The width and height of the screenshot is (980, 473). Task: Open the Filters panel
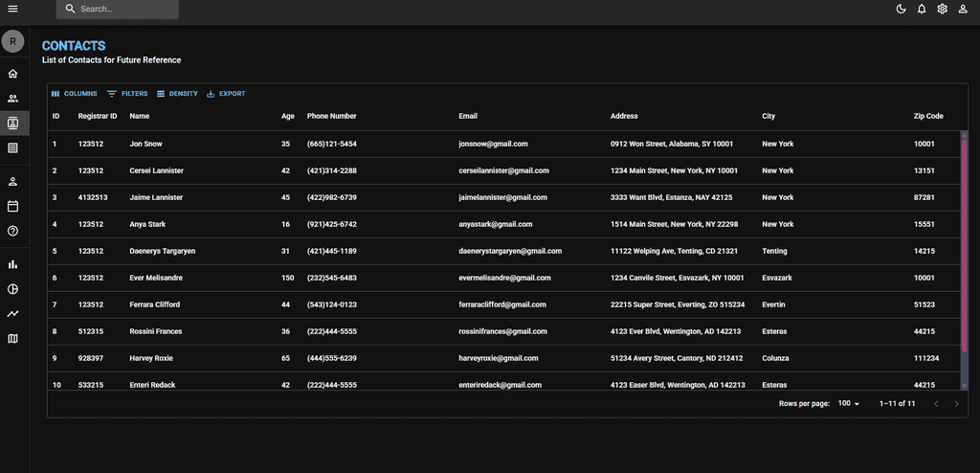[x=127, y=94]
